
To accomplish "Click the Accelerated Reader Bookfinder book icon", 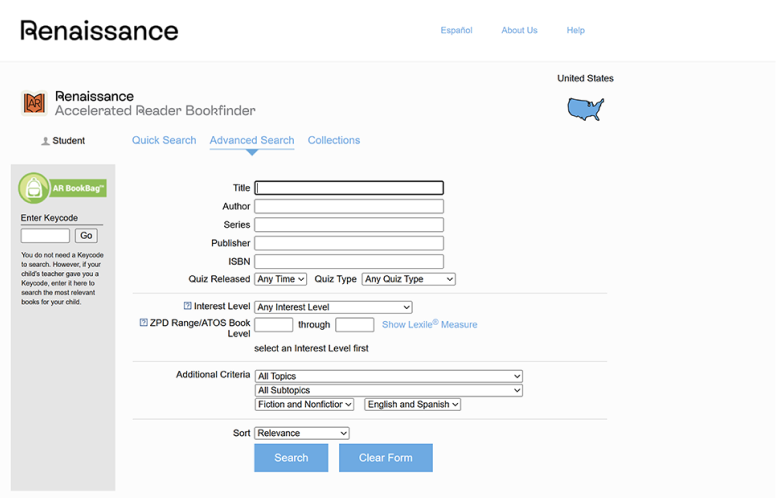I will [x=34, y=103].
